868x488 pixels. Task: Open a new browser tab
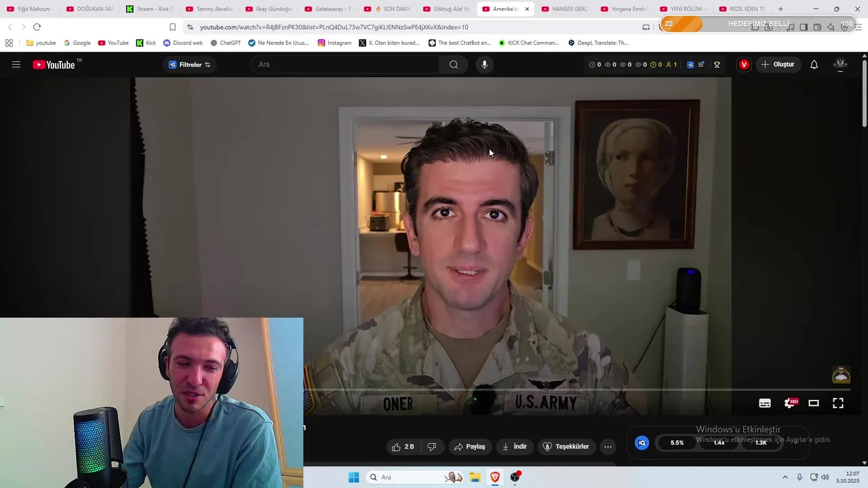[x=781, y=9]
